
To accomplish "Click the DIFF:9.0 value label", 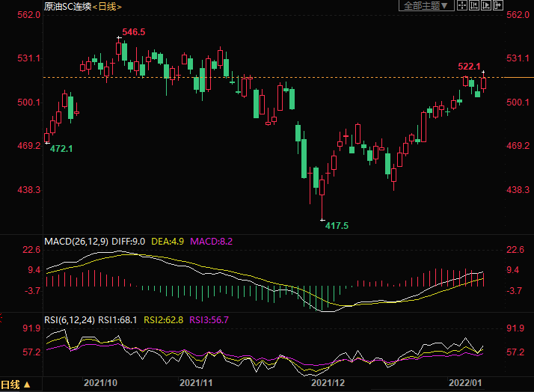I will coord(132,242).
